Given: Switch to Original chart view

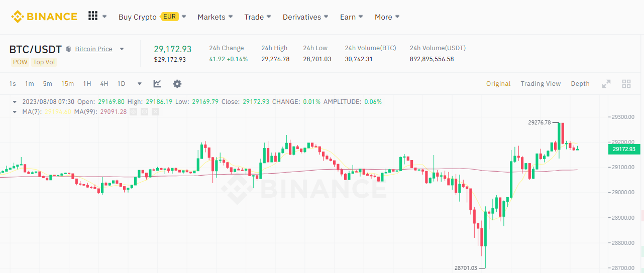Looking at the screenshot, I should tap(498, 84).
